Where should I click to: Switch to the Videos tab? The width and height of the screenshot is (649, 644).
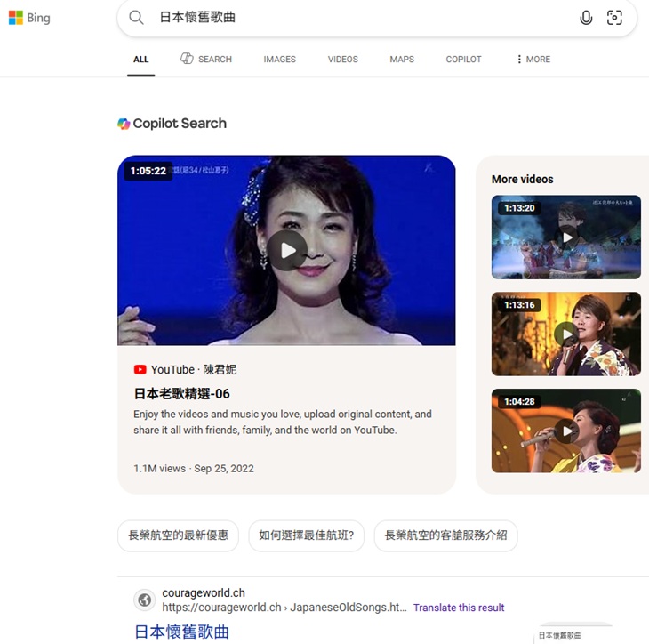coord(342,60)
